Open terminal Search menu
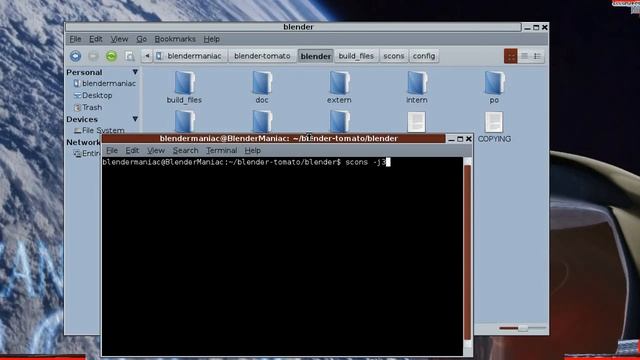This screenshot has height=360, width=640. (x=185, y=151)
